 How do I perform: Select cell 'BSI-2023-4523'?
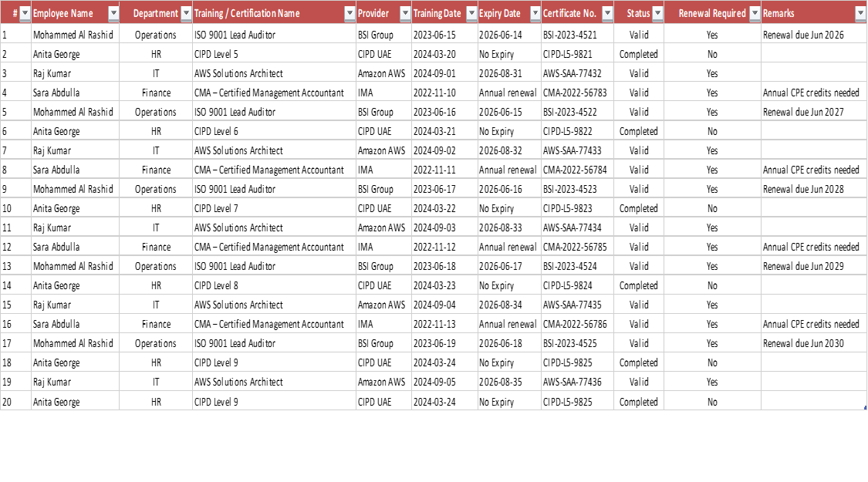tap(577, 189)
